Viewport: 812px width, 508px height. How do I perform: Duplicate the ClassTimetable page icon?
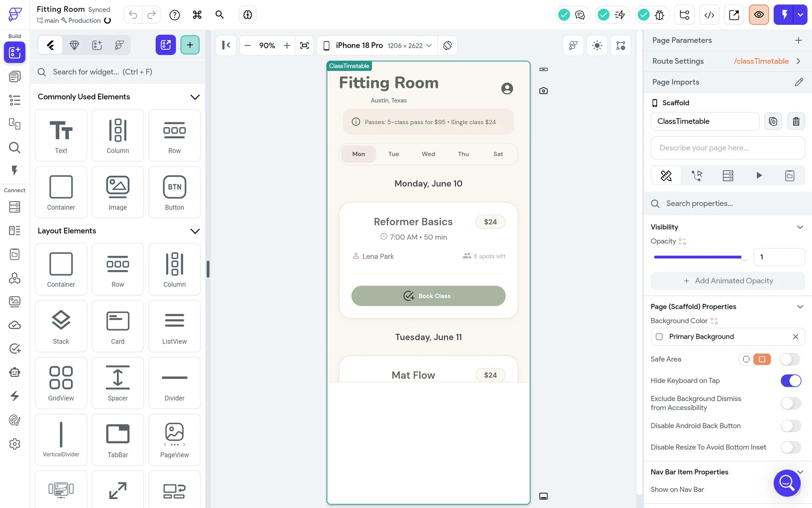tap(773, 121)
